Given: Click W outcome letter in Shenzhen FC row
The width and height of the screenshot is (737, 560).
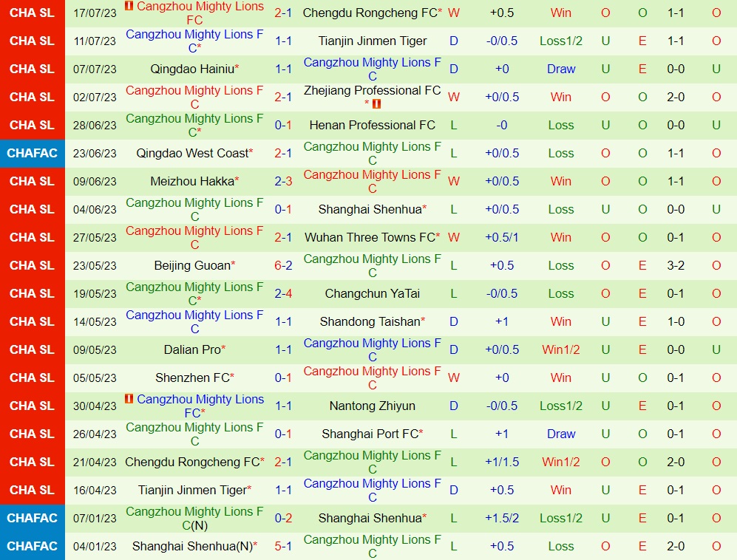Looking at the screenshot, I should (454, 378).
